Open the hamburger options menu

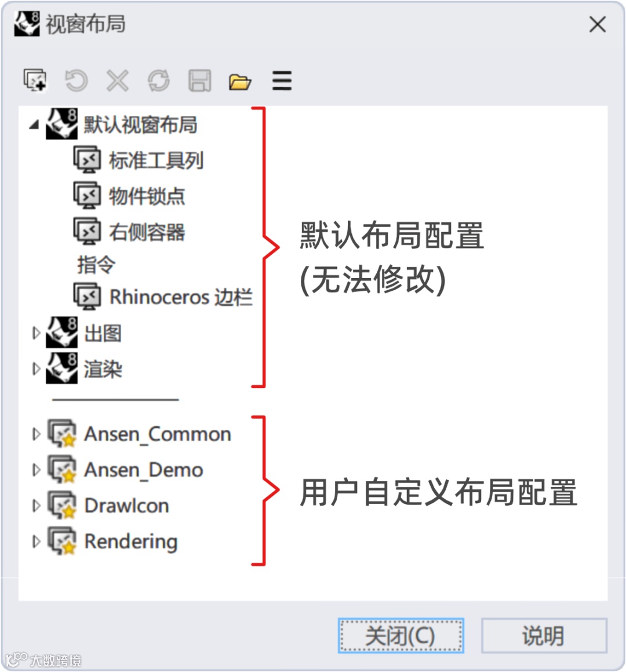tap(282, 81)
